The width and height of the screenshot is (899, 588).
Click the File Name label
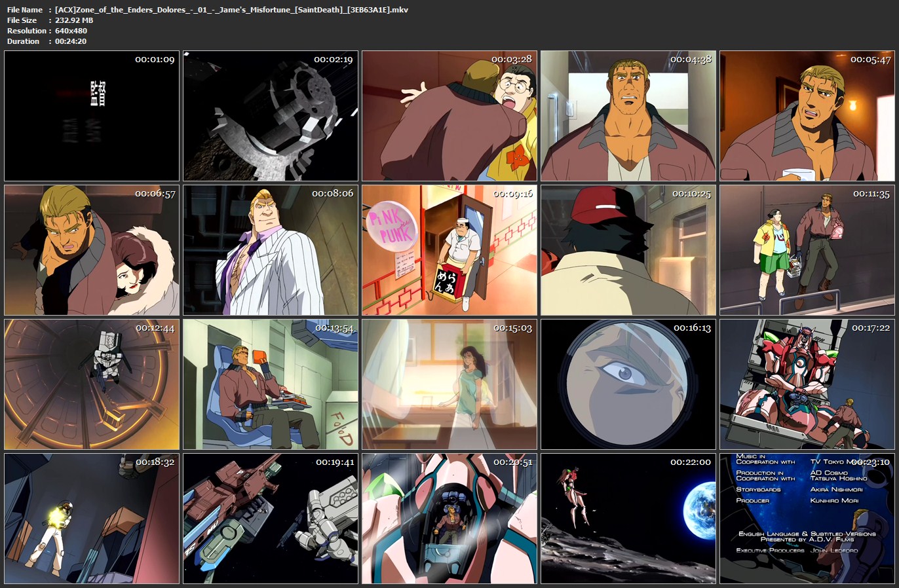(x=25, y=10)
